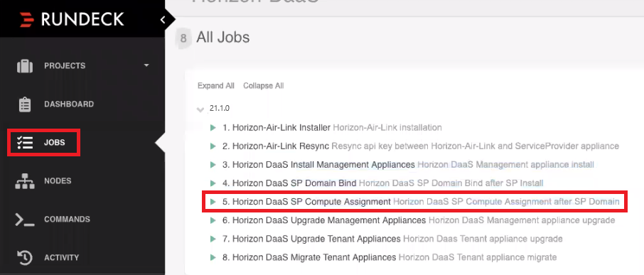This screenshot has height=275, width=644.
Task: Click the Jobs checklist icon
Action: (25, 143)
